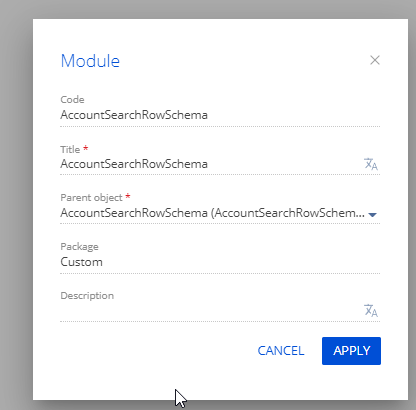The image size is (416, 410).
Task: Click the gray overlay outside the dialog
Action: click(x=16, y=200)
